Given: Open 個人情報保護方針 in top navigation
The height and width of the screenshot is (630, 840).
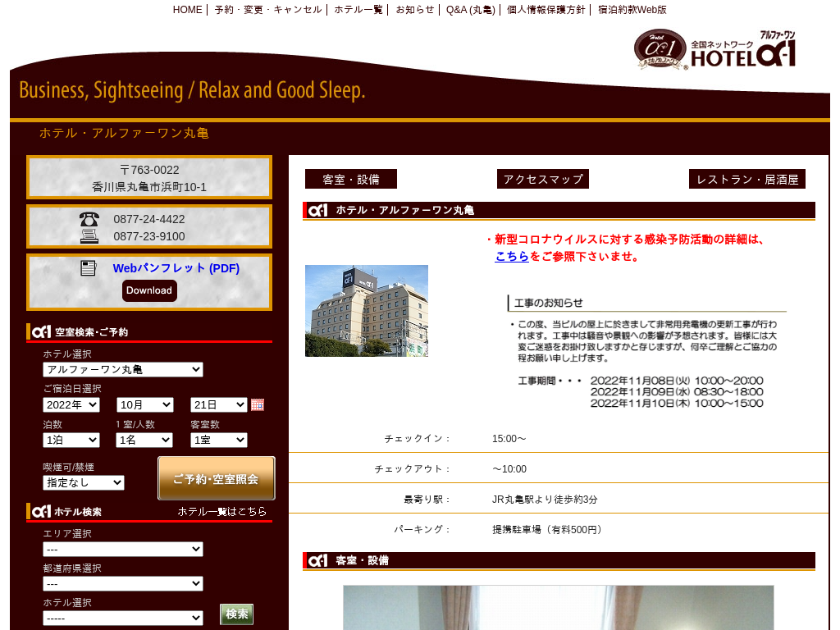Looking at the screenshot, I should (x=546, y=10).
